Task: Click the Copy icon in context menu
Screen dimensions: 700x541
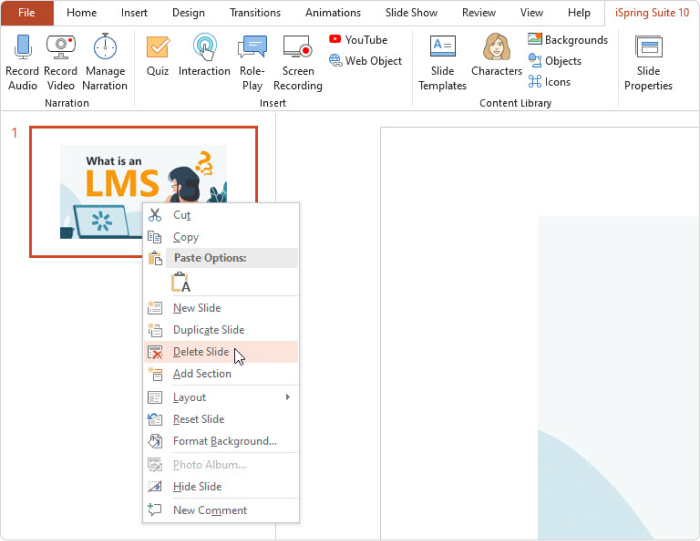Action: click(x=154, y=237)
